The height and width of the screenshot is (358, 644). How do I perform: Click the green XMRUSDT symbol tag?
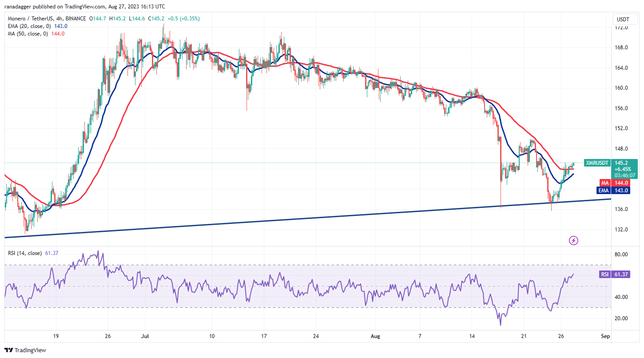597,163
